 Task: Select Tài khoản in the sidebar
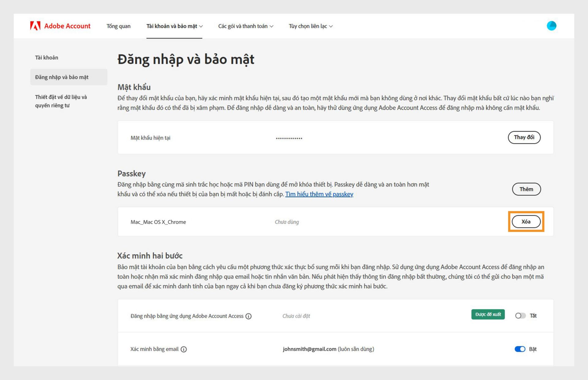pyautogui.click(x=47, y=58)
